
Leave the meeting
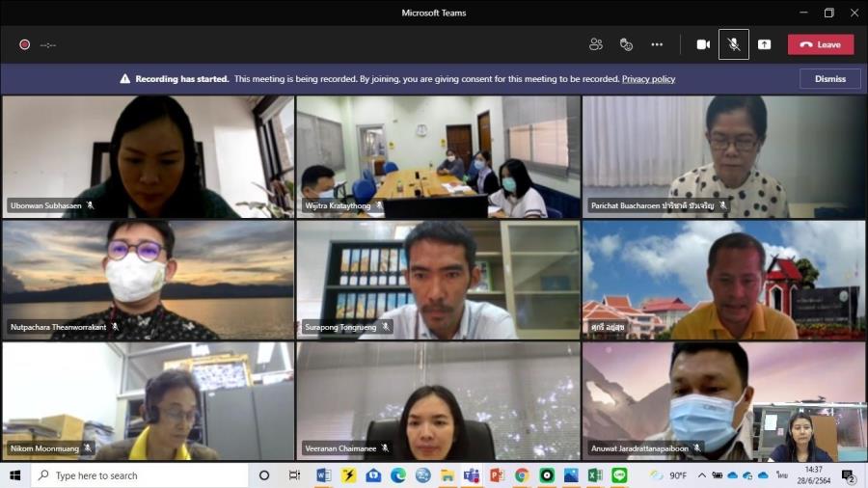coord(820,44)
